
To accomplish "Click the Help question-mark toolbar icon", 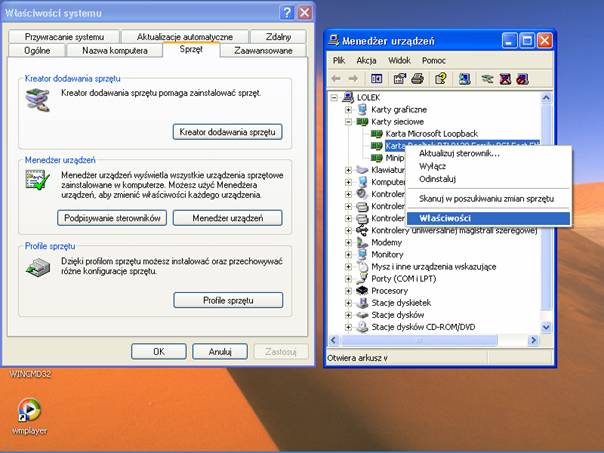I will pyautogui.click(x=441, y=79).
